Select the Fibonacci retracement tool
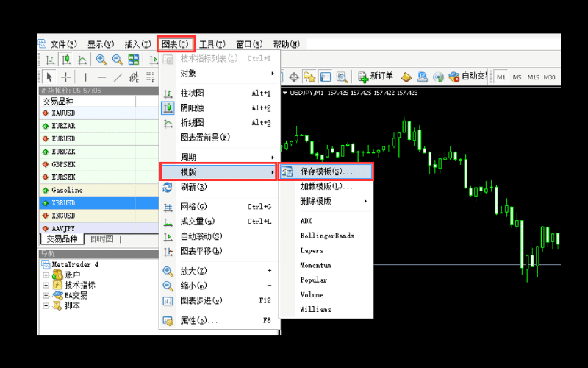 [x=150, y=77]
